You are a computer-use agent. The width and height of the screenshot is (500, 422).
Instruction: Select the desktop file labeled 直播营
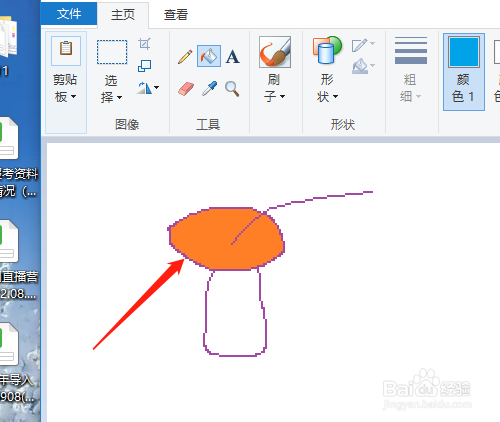coord(17,260)
